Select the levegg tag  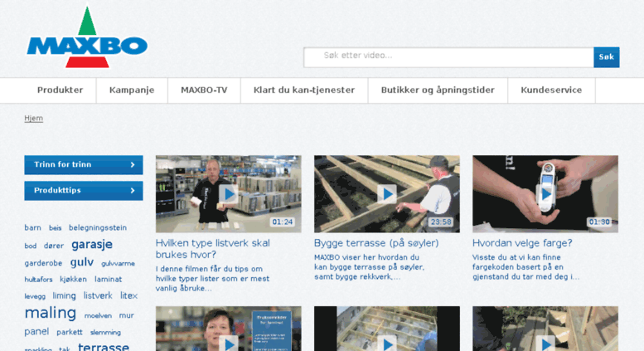click(35, 296)
